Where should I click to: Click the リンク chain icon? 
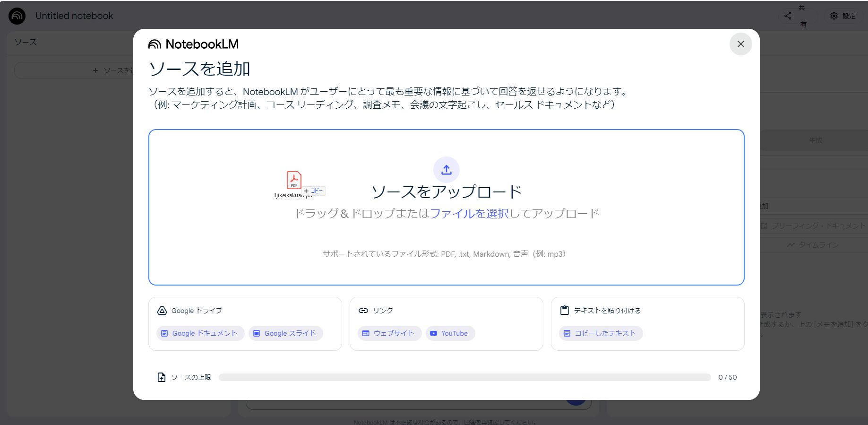click(x=363, y=311)
